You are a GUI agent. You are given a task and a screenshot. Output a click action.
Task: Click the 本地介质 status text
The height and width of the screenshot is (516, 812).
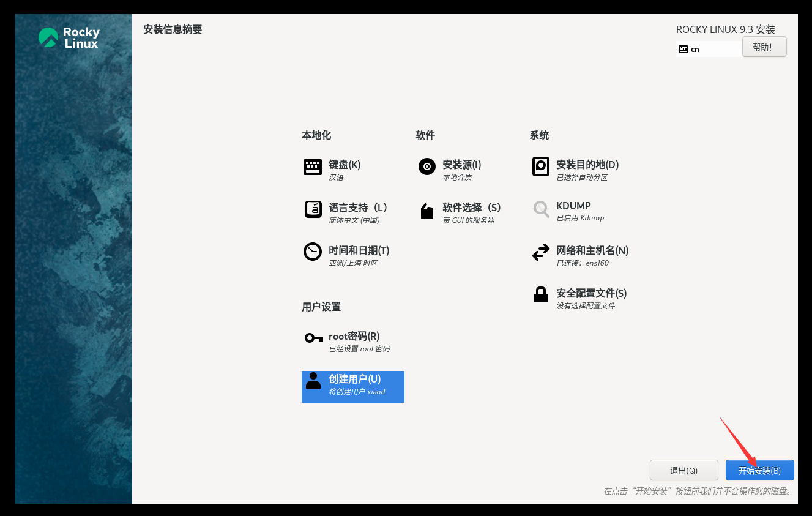pyautogui.click(x=457, y=178)
